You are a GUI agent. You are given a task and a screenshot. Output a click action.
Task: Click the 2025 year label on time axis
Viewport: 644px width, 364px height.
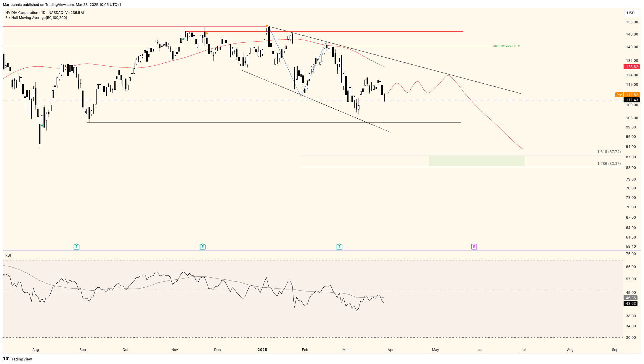tap(262, 350)
